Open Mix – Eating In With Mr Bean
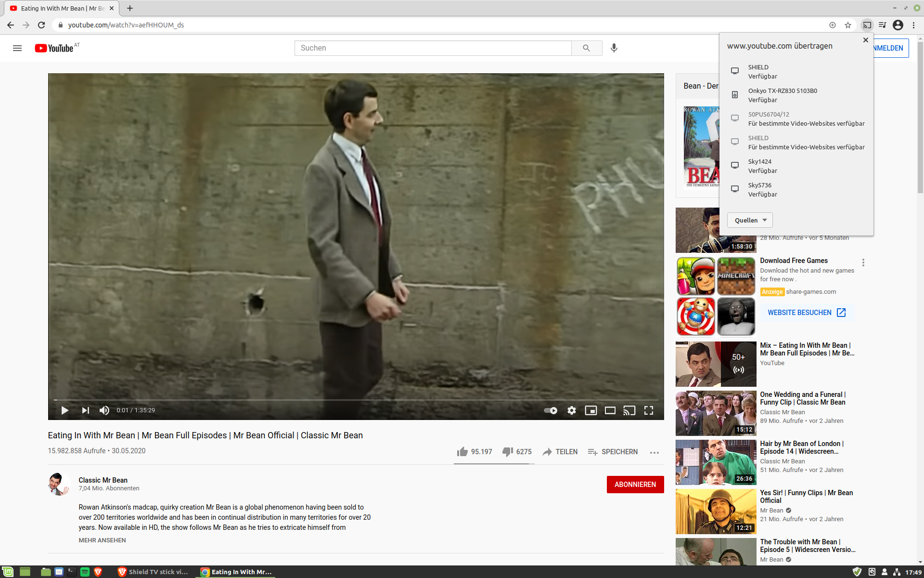 coord(807,349)
